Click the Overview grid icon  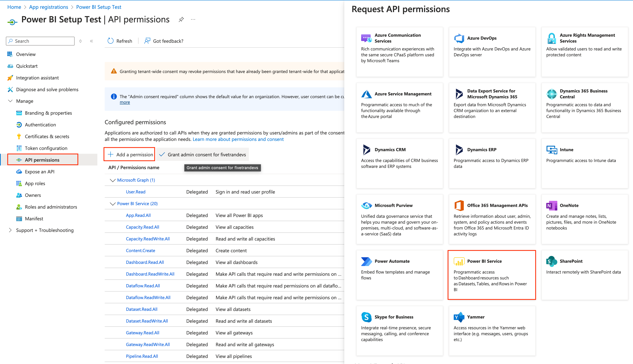(x=10, y=54)
